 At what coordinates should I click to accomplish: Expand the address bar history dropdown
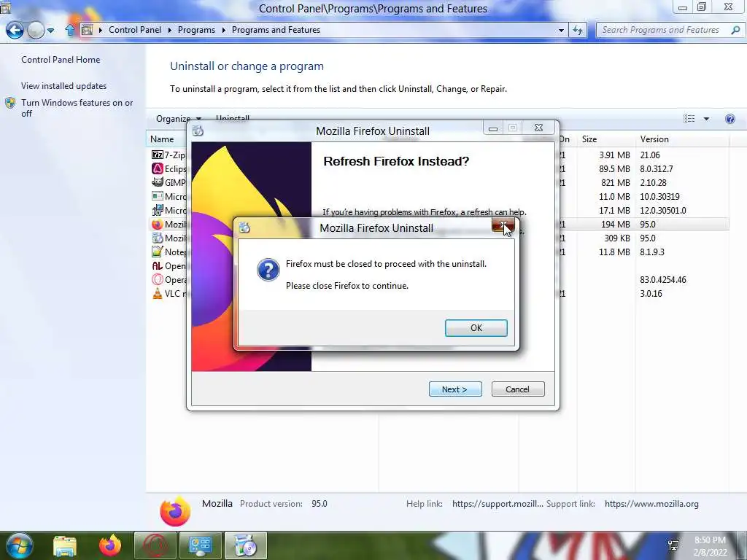click(561, 30)
